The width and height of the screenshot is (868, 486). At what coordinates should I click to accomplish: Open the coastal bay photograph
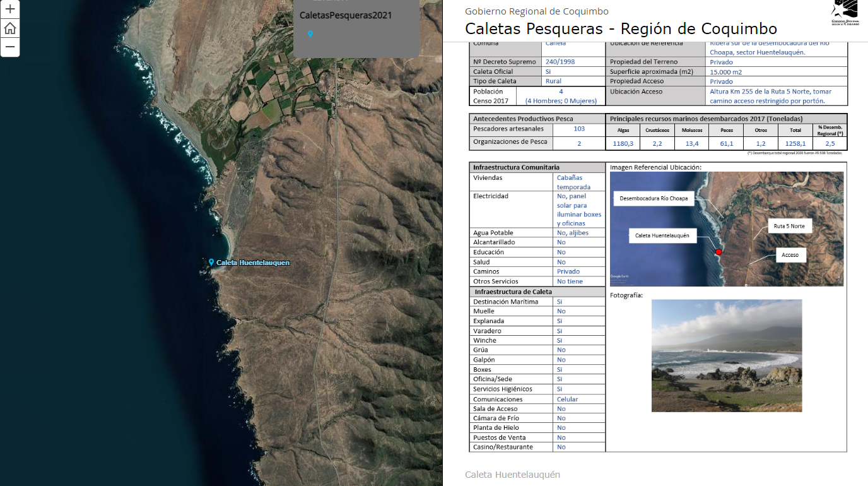pos(726,355)
